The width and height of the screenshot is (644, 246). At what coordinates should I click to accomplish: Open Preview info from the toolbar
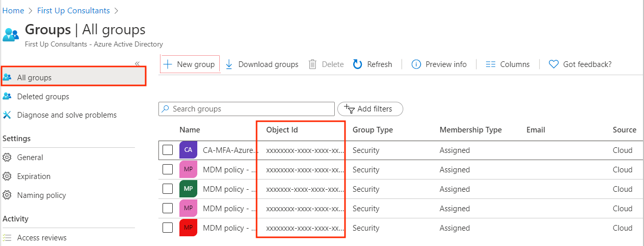[439, 64]
